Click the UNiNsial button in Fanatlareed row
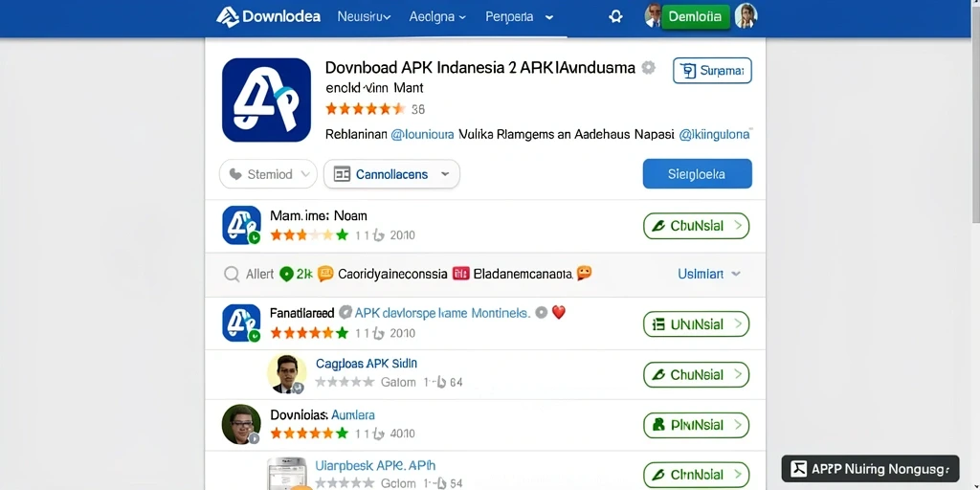The width and height of the screenshot is (980, 490). (x=697, y=324)
